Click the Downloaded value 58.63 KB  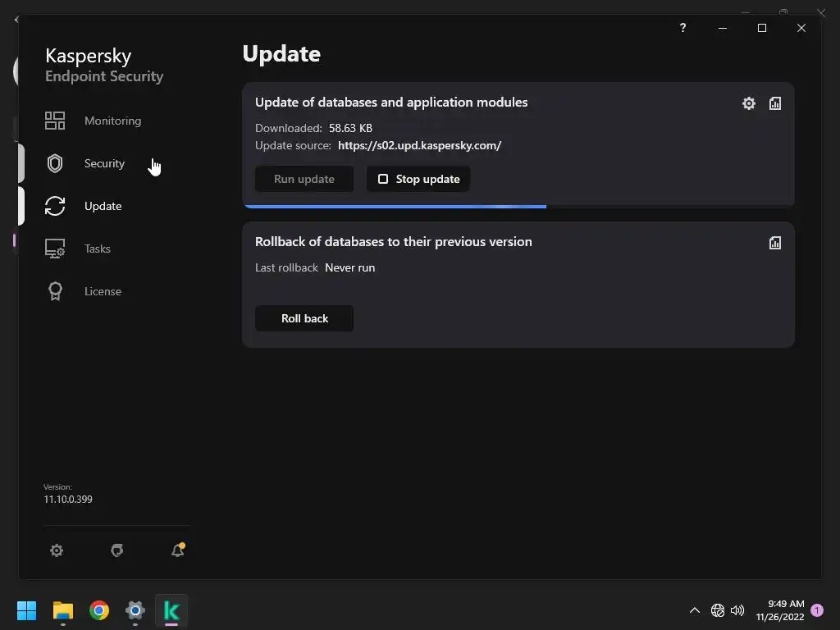(x=350, y=128)
